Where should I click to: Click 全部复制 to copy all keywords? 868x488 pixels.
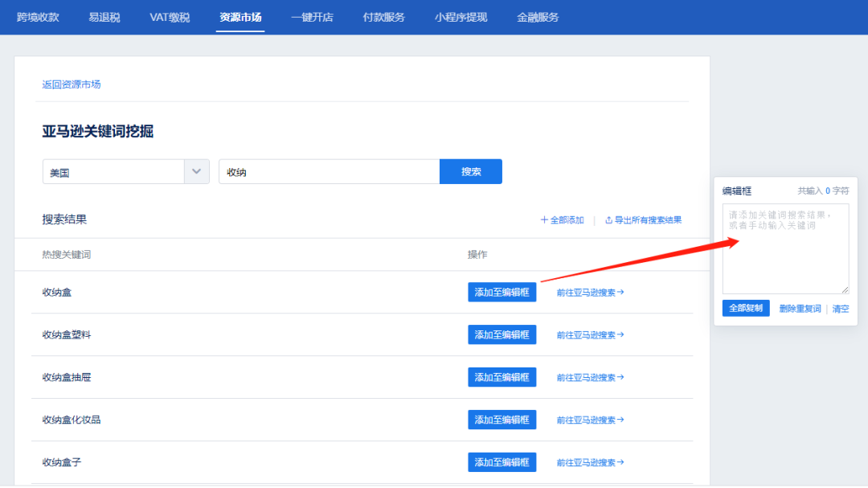point(745,308)
